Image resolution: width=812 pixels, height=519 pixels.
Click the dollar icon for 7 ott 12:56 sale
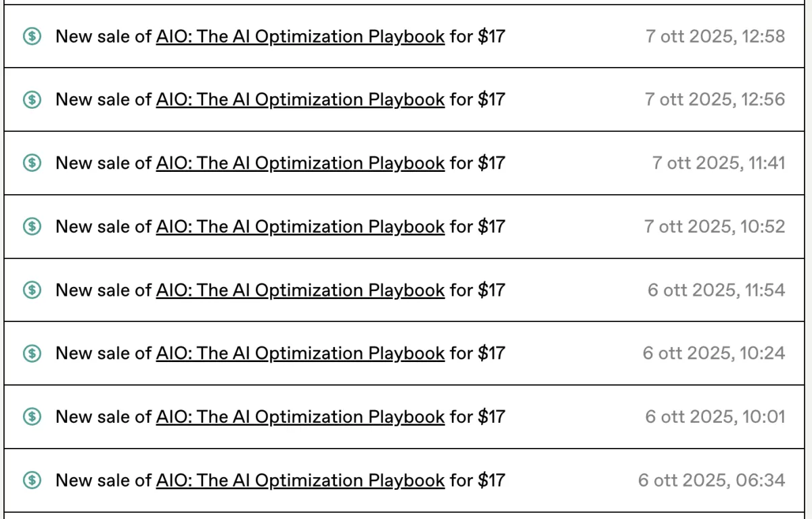click(32, 100)
